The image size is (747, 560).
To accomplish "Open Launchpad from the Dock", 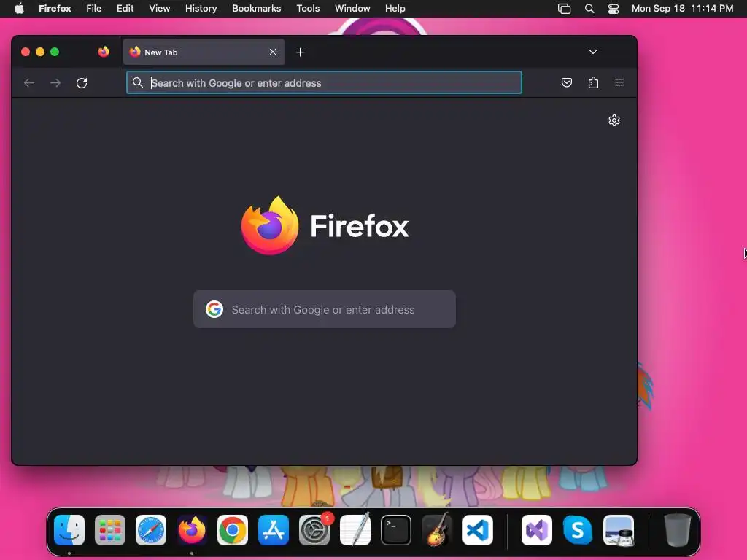I will (110, 530).
